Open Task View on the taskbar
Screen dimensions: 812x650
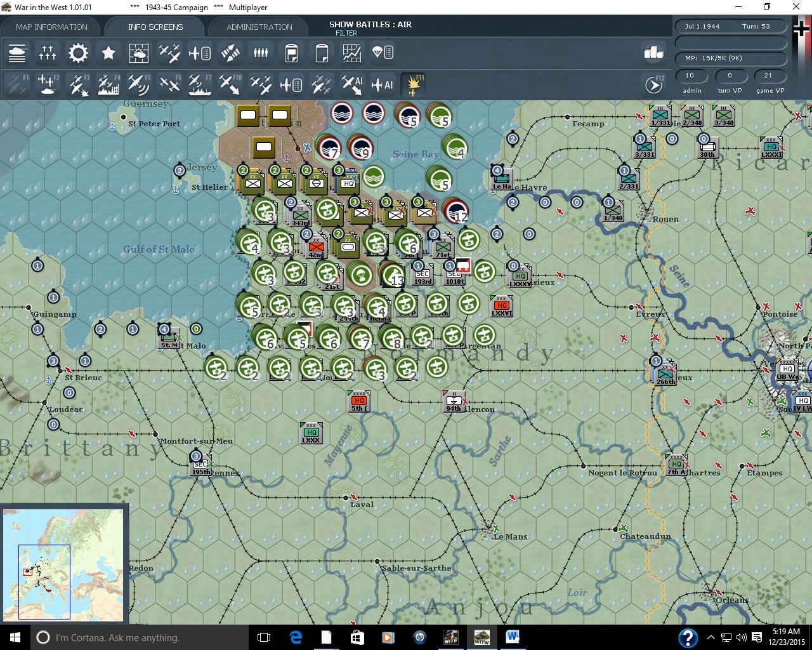[x=264, y=637]
